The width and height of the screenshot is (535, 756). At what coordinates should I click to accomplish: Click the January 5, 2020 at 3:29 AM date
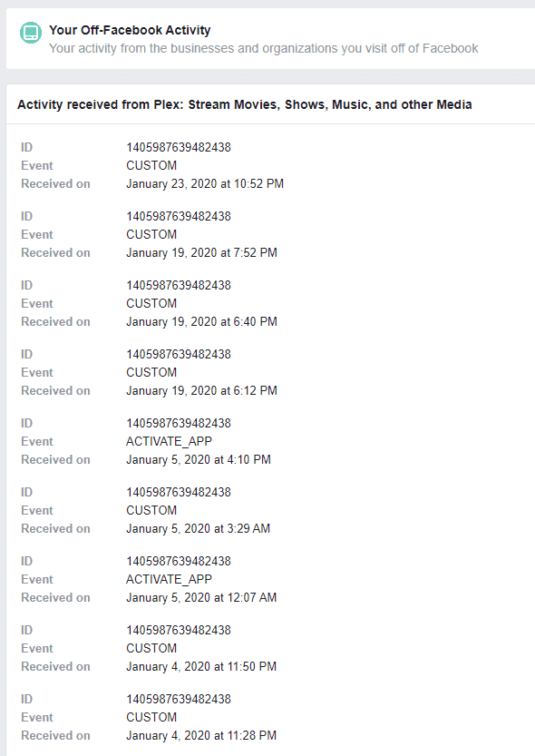click(198, 528)
